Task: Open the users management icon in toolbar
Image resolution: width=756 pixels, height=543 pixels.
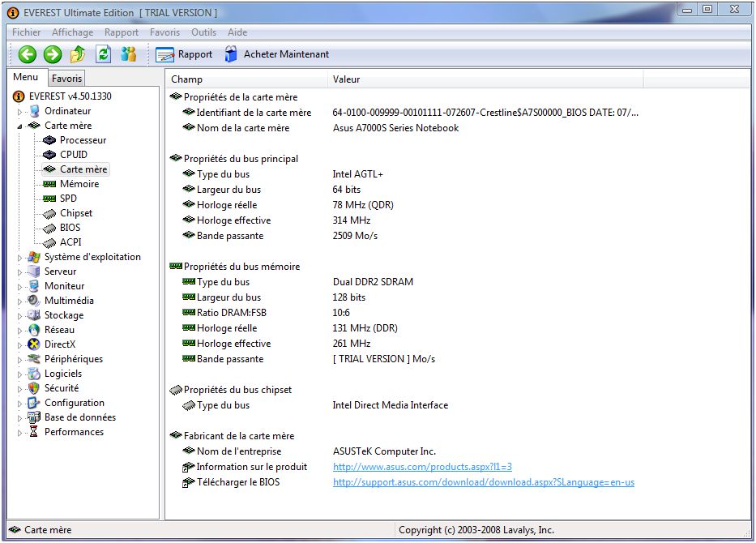Action: click(x=128, y=54)
